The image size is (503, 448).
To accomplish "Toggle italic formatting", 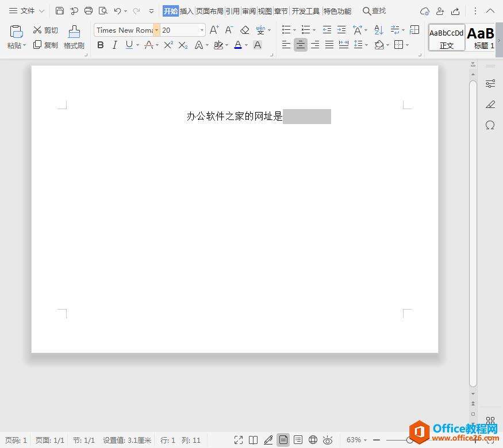I will coord(115,45).
